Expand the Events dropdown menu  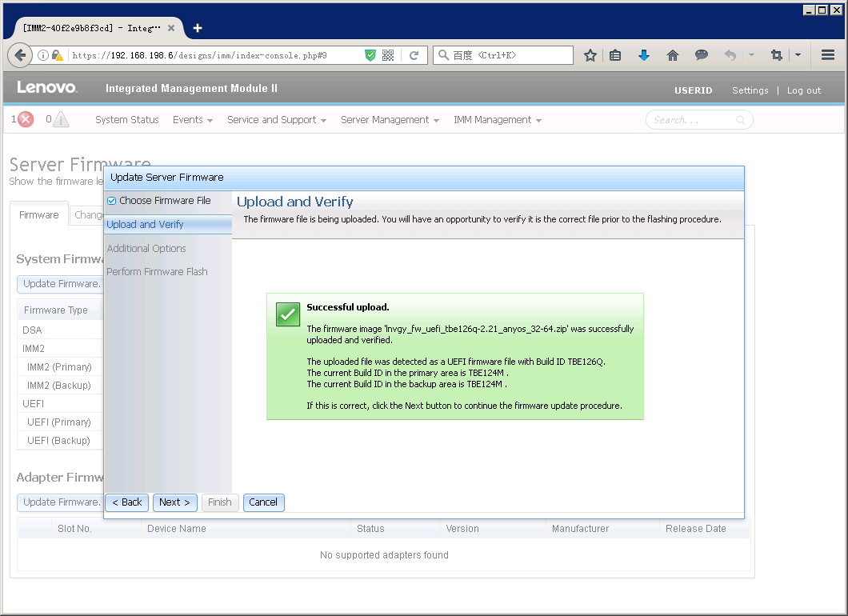pyautogui.click(x=192, y=120)
